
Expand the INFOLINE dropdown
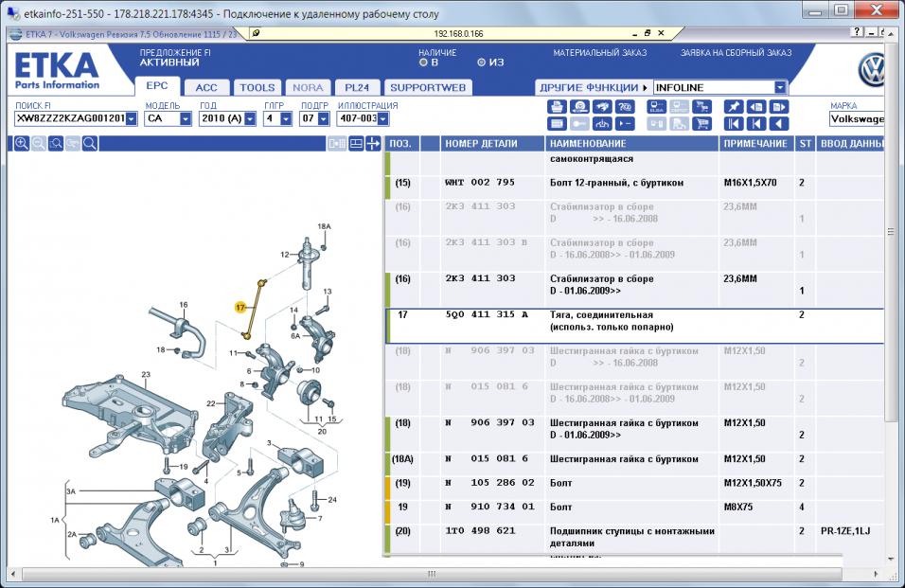coord(780,88)
